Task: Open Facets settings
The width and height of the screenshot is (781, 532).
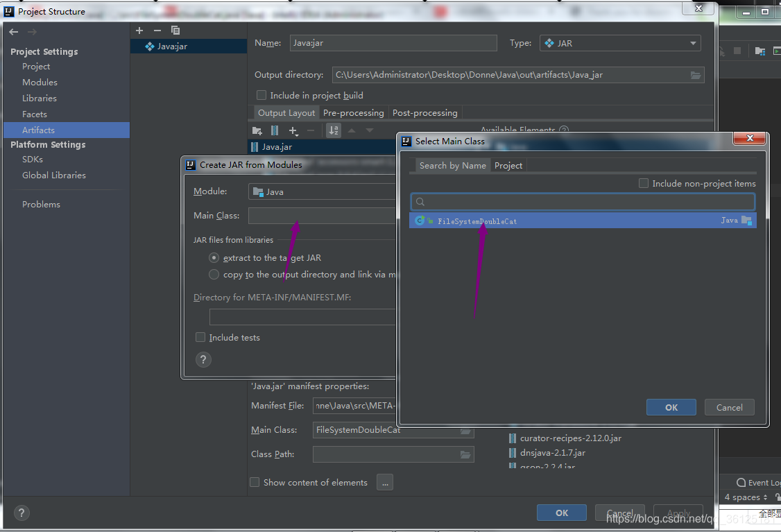Action: point(35,114)
